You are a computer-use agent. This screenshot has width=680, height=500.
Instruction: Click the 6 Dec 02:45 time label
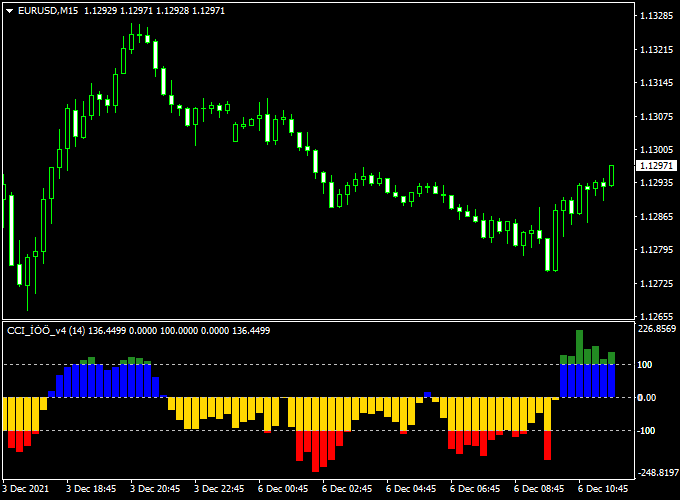(347, 489)
